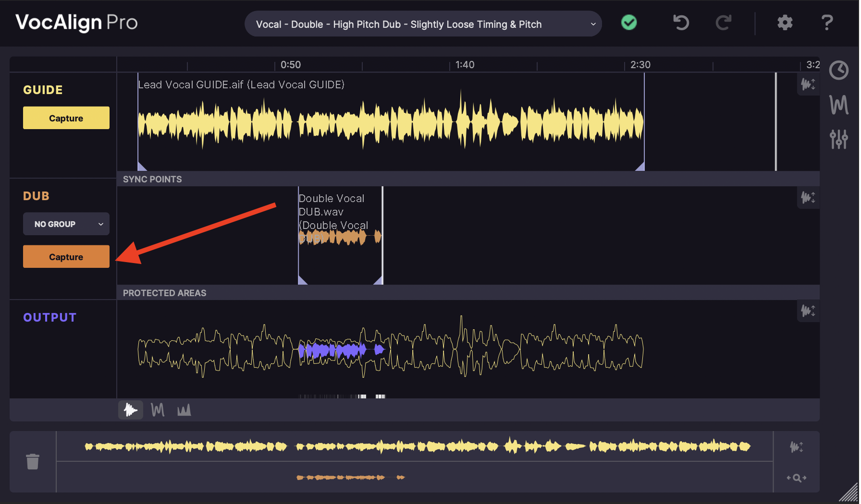Open the settings gear

(785, 23)
